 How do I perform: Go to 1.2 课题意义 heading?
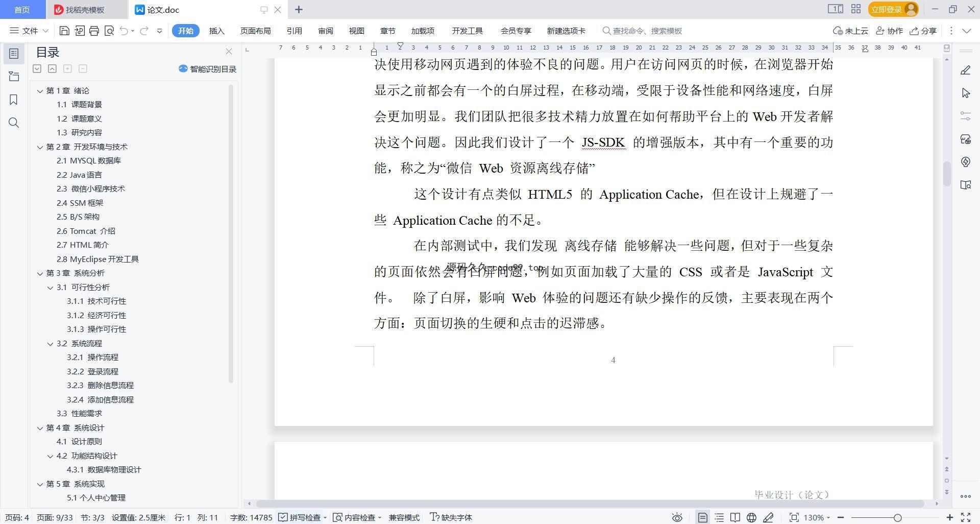(x=79, y=118)
